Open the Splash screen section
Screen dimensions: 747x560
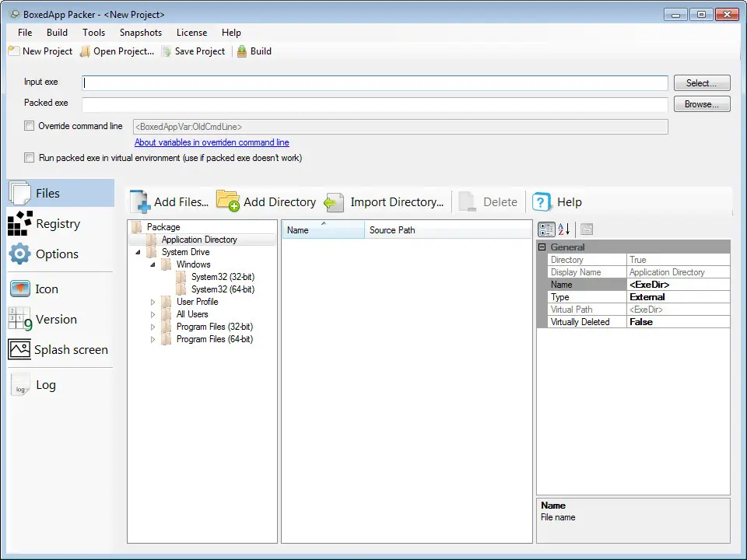click(61, 349)
